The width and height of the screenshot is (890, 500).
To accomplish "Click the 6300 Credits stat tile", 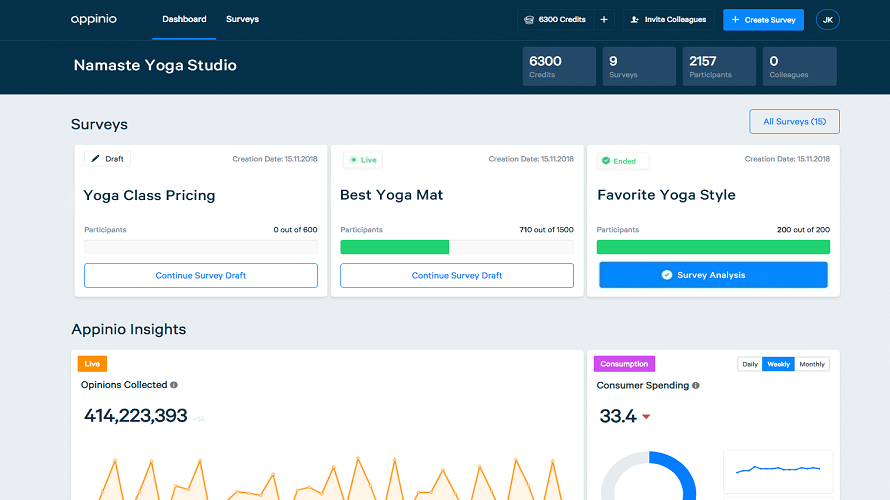I will (559, 66).
